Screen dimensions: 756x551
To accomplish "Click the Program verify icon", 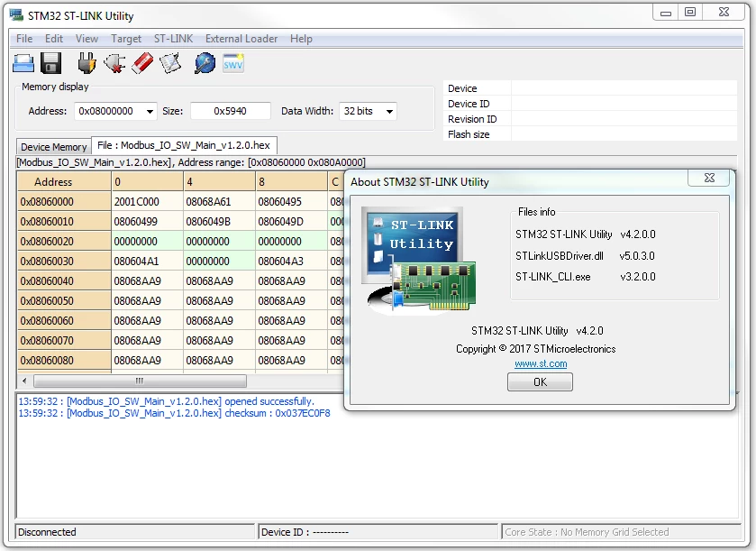I will tap(170, 63).
